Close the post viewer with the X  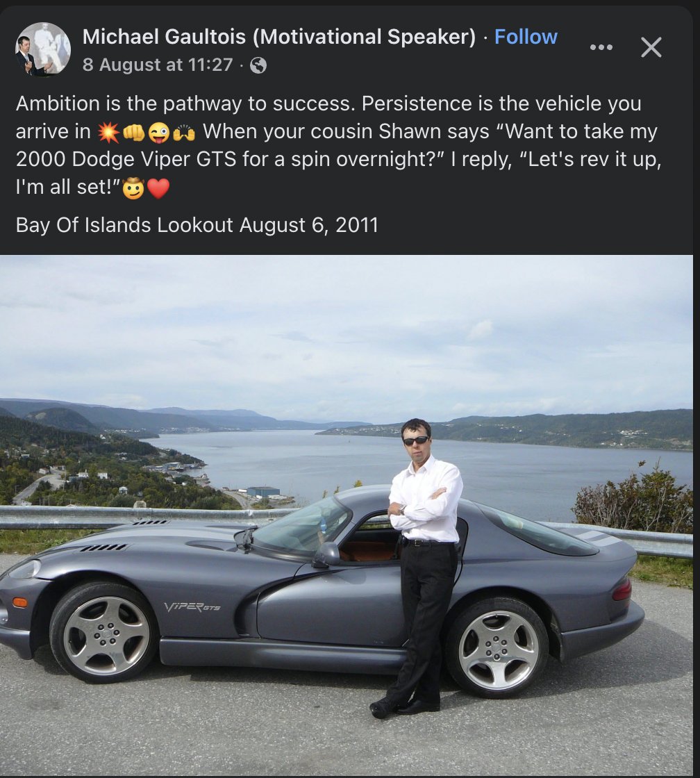tap(651, 48)
